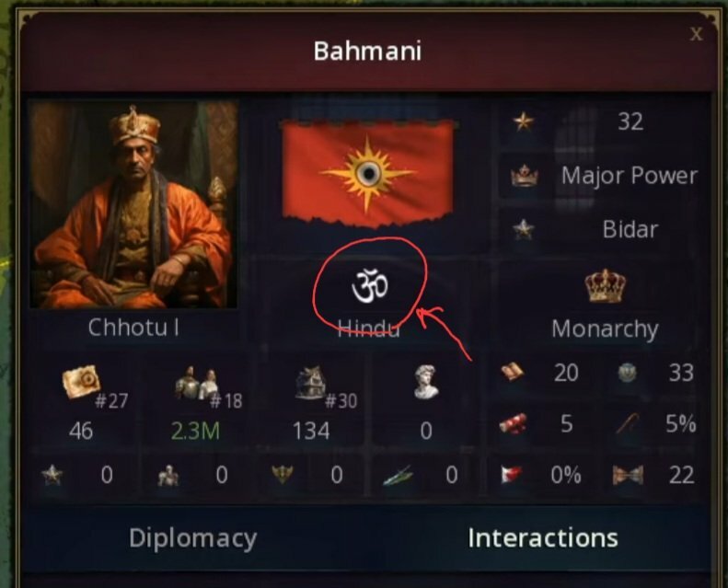This screenshot has width=728, height=588.
Task: Click the Monarchy crown icon
Action: tap(605, 286)
